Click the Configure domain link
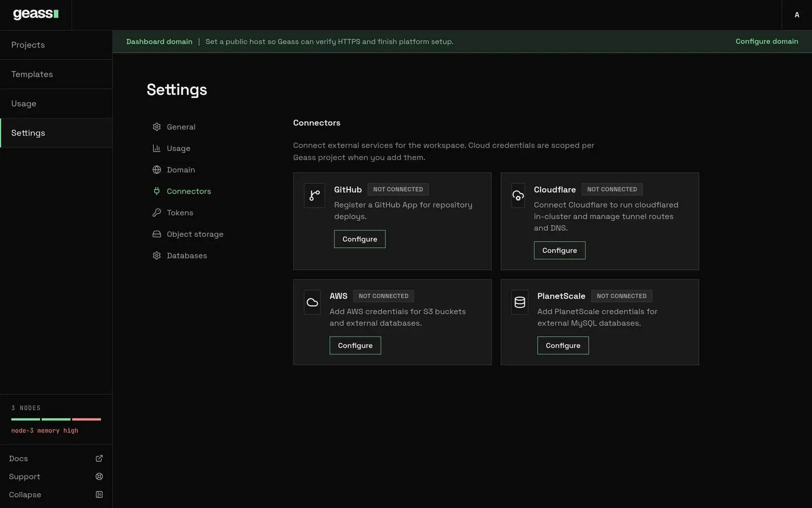The image size is (812, 508). 767,41
